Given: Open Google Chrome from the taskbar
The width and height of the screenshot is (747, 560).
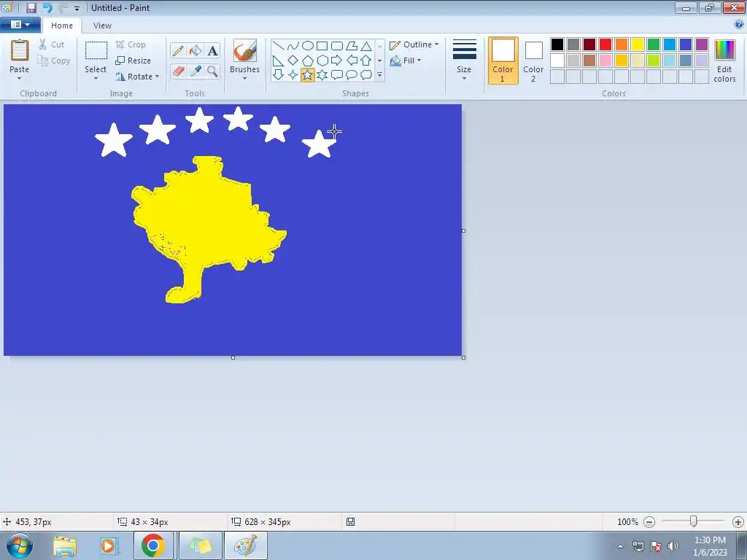Looking at the screenshot, I should pyautogui.click(x=153, y=545).
